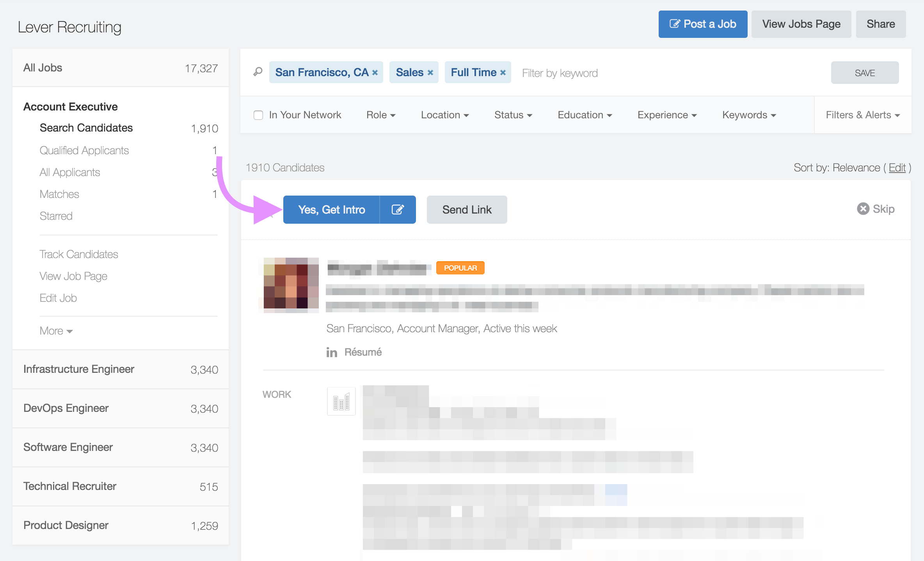Open View Job Page link
Screen dimensions: 924x561
click(73, 276)
